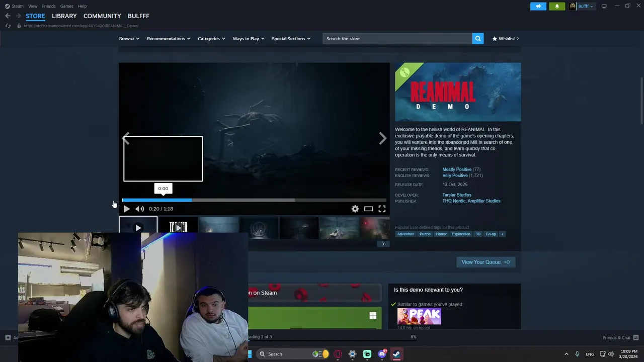Viewport: 644px width, 362px height.
Task: Select the second trailer thumbnail
Action: 178,228
